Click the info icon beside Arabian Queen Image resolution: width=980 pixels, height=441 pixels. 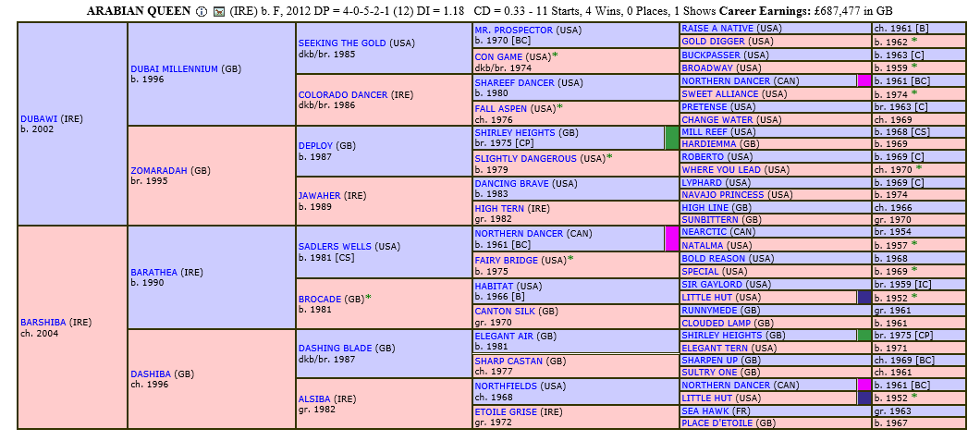point(202,11)
